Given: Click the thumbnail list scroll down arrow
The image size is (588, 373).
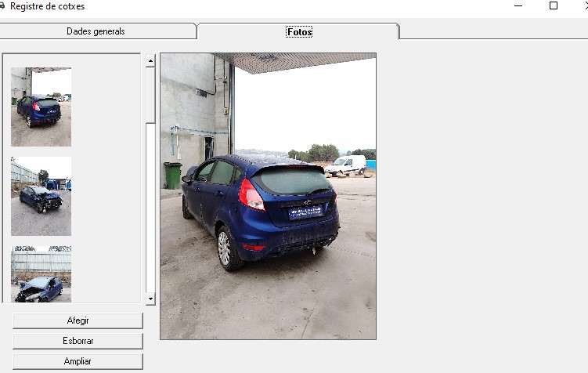Looking at the screenshot, I should tap(150, 299).
